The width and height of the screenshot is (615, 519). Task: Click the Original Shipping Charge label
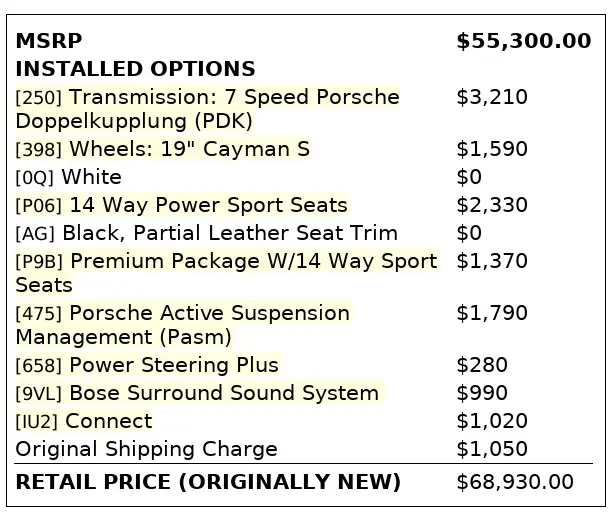pyautogui.click(x=146, y=450)
